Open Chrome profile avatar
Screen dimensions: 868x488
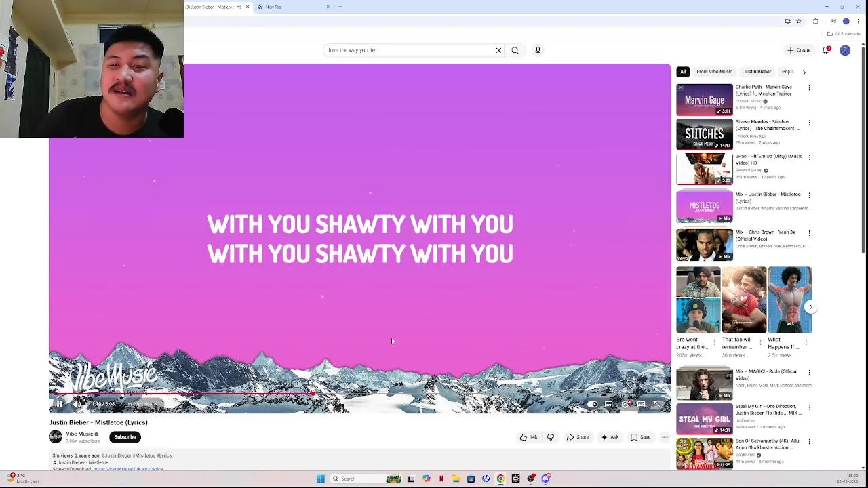click(x=846, y=21)
